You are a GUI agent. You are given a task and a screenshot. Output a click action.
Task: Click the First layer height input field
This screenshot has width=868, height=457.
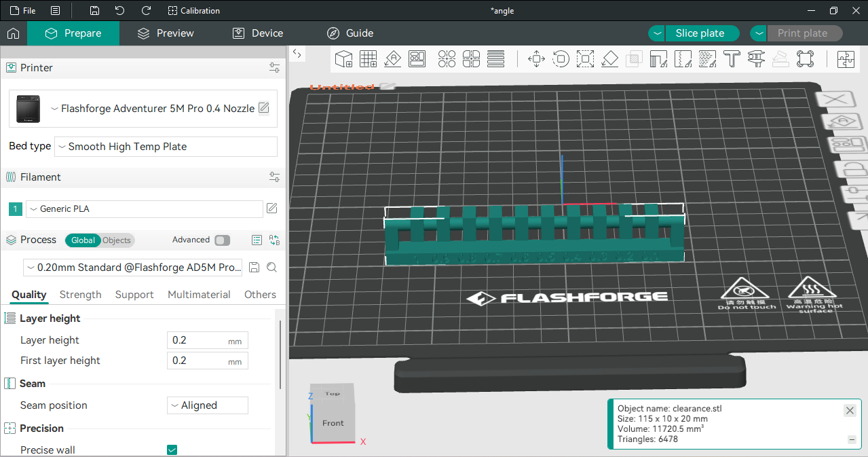(207, 361)
